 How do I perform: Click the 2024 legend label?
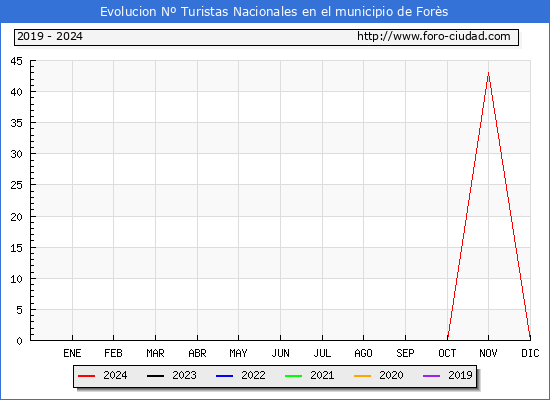(115, 375)
